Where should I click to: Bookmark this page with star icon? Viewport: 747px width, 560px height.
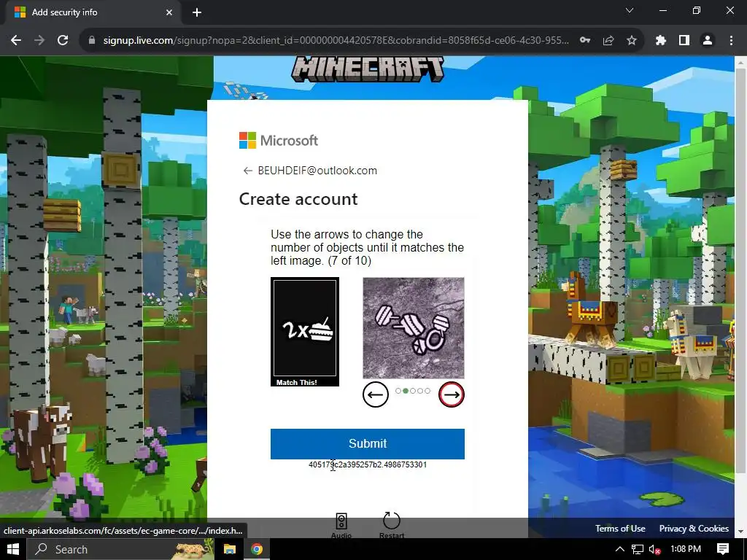632,41
